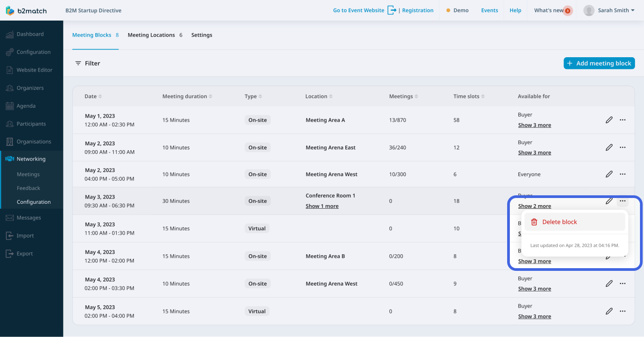Viewport: 644px width, 337px height.
Task: Click the Go to Event Website exit icon
Action: click(x=392, y=10)
